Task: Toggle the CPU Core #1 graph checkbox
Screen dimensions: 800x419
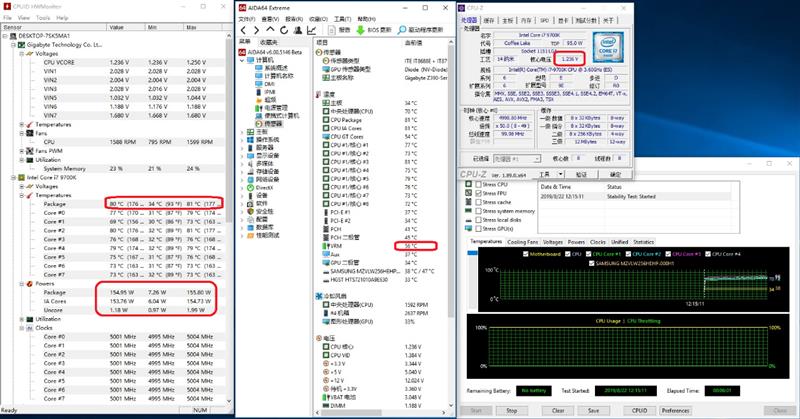Action: (x=588, y=254)
